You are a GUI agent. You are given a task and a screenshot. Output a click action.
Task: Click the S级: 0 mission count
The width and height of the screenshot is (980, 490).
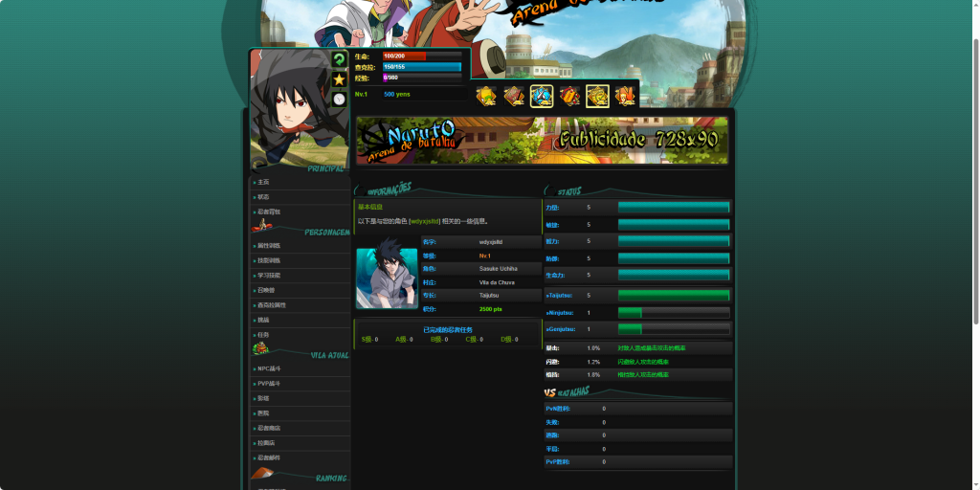pos(370,340)
